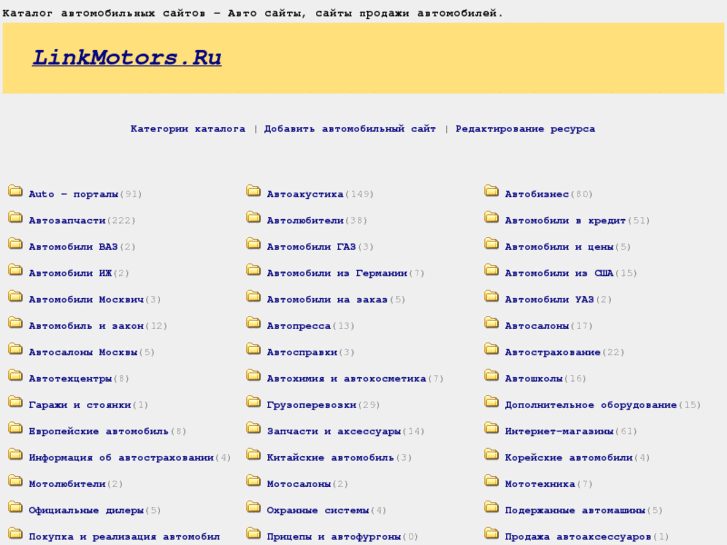The image size is (727, 545).
Task: Open Автомобили в кредит category
Action: 565,221
